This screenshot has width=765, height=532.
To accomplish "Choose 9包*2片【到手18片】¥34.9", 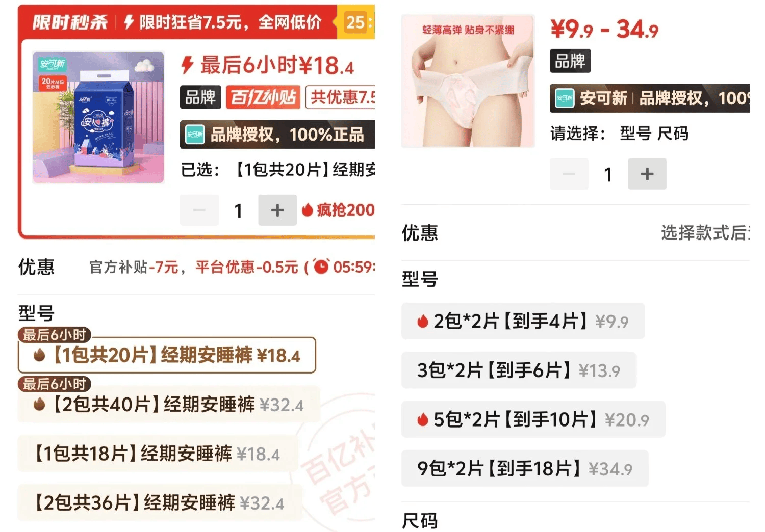I will point(525,468).
